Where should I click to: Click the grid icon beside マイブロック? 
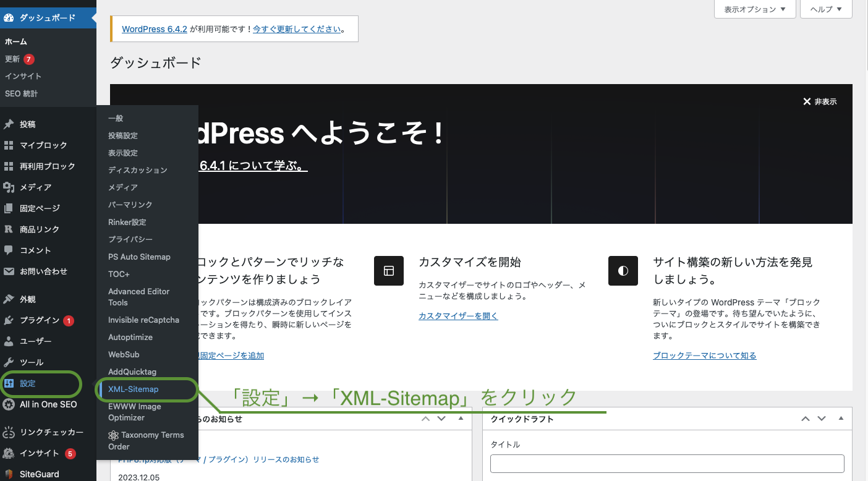click(x=9, y=145)
